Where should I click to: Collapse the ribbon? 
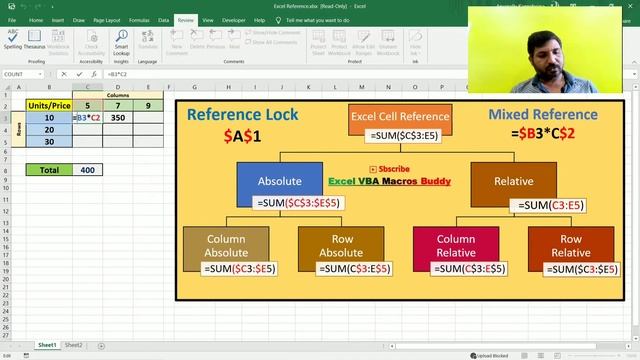click(x=634, y=62)
